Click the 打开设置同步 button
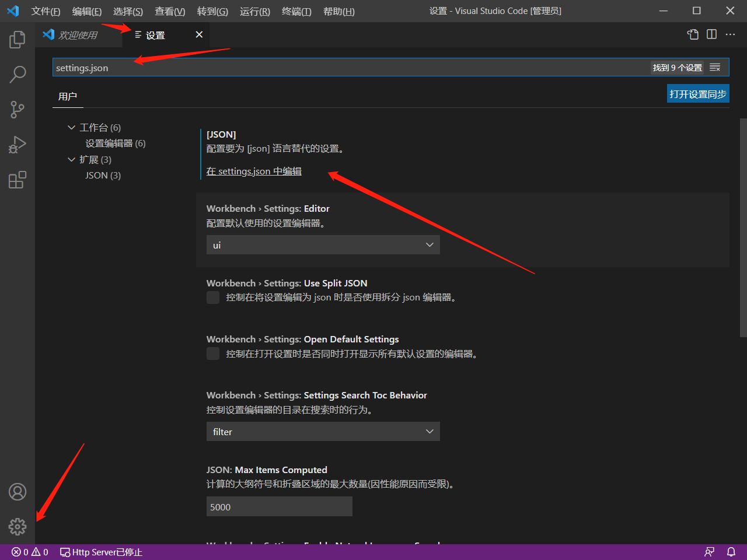The image size is (747, 560). pyautogui.click(x=698, y=94)
